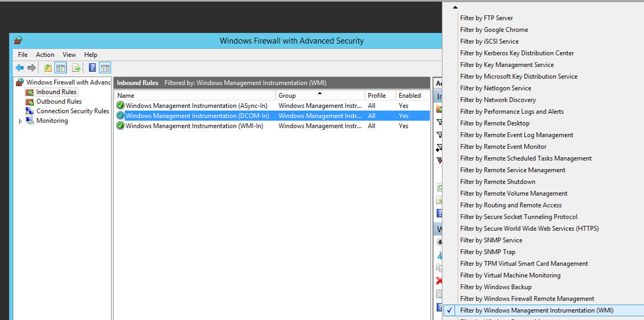Image resolution: width=644 pixels, height=320 pixels.
Task: Toggle the Show/Hide Action Pane icon
Action: pyautogui.click(x=105, y=68)
